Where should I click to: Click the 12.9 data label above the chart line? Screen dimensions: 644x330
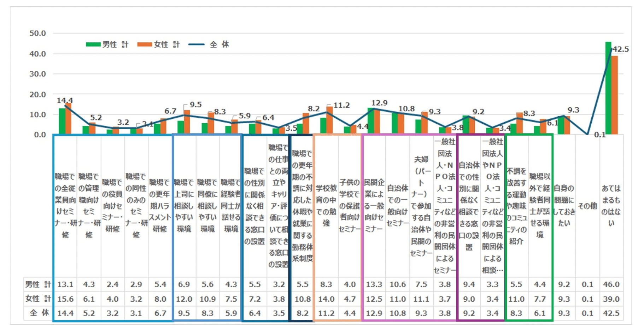click(379, 103)
